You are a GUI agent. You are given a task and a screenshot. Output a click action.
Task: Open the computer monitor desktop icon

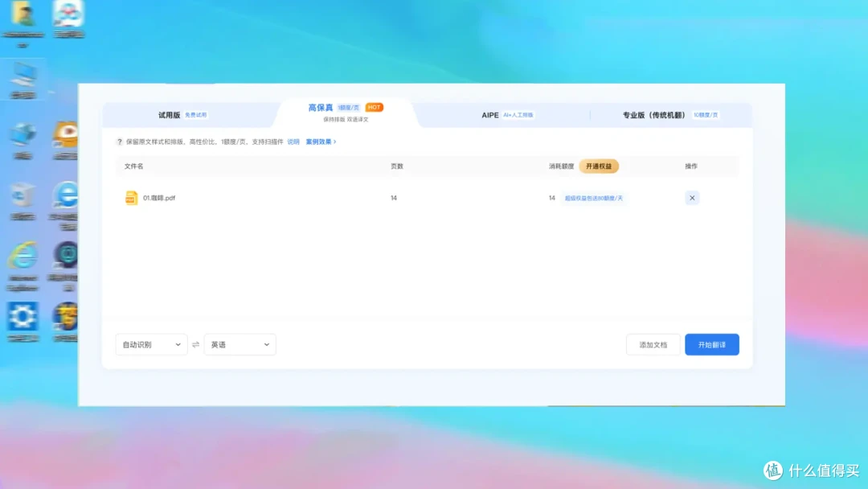[24, 76]
